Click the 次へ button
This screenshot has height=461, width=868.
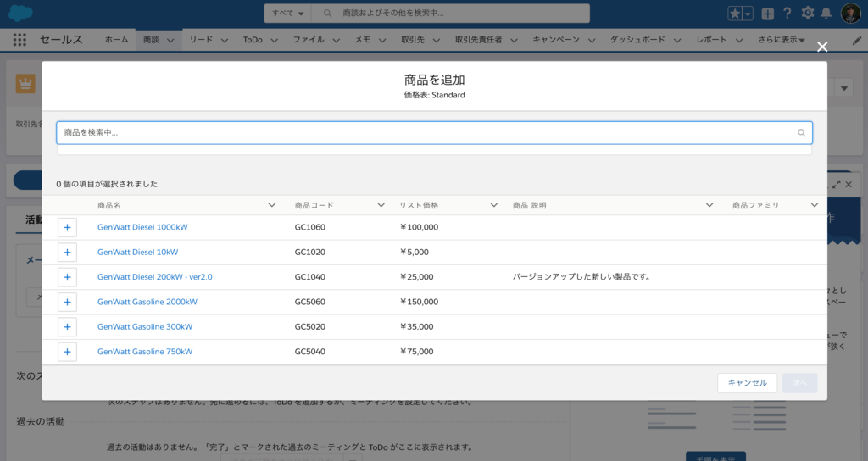800,383
